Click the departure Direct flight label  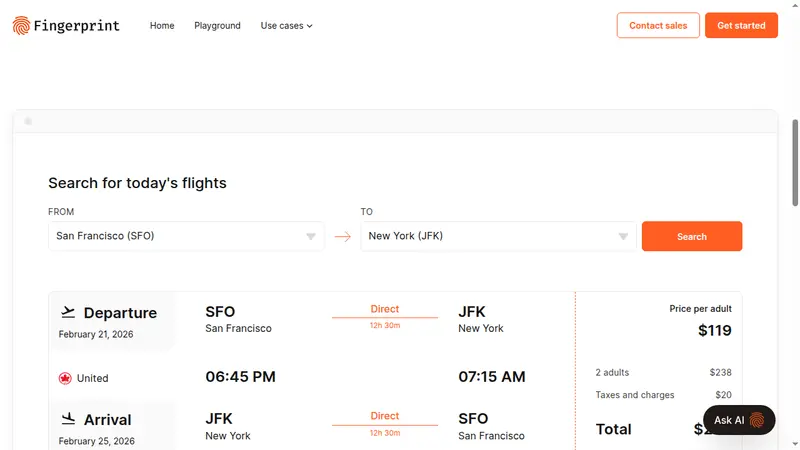[385, 309]
